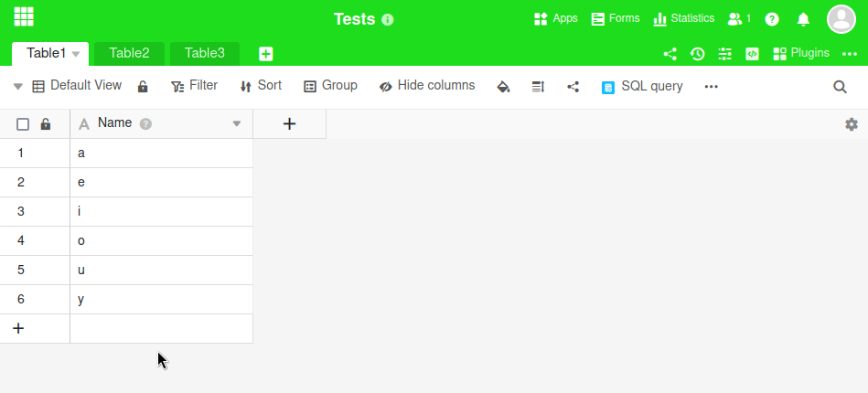
Task: Switch to the Table3 tab
Action: pos(204,53)
